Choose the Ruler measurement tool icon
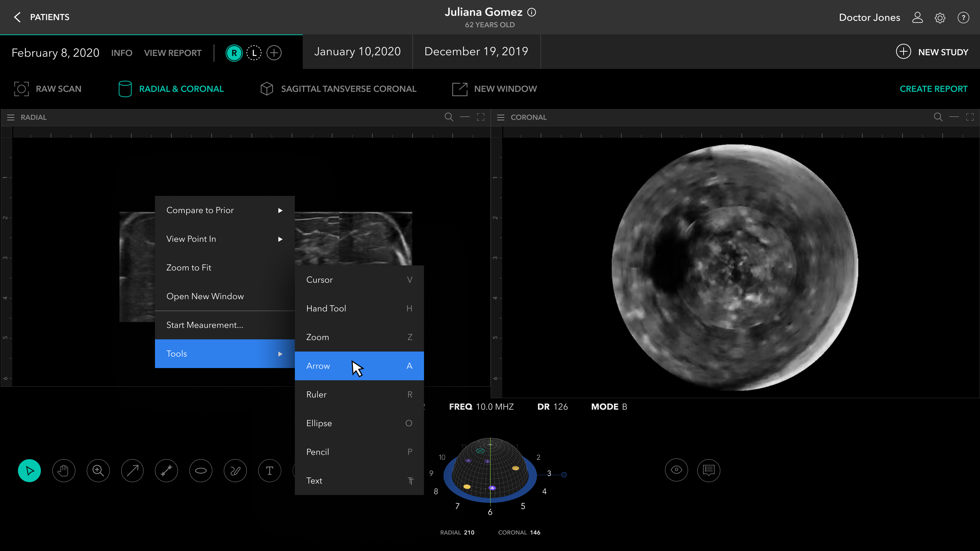This screenshot has width=980, height=551. (x=166, y=471)
